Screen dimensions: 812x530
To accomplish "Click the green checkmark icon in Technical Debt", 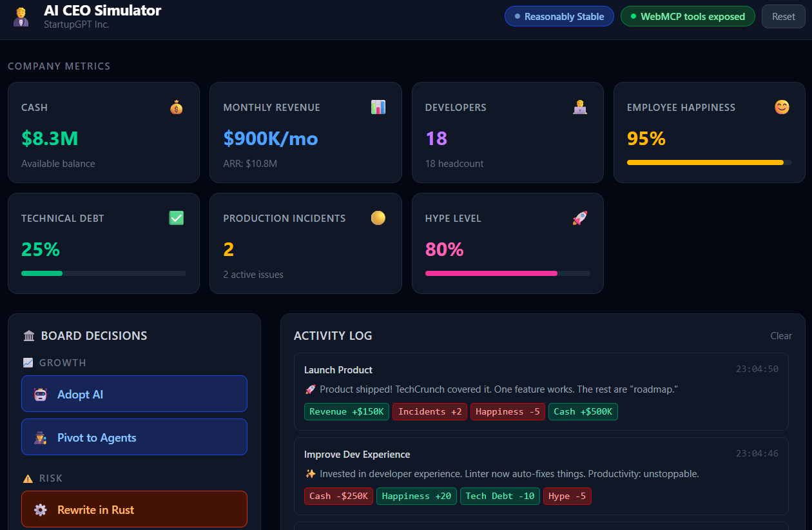I will [x=177, y=218].
